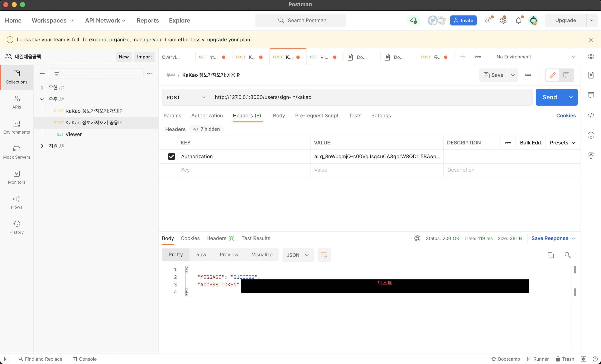This screenshot has width=601, height=364.
Task: Search the response with the magnifier icon
Action: pos(567,255)
